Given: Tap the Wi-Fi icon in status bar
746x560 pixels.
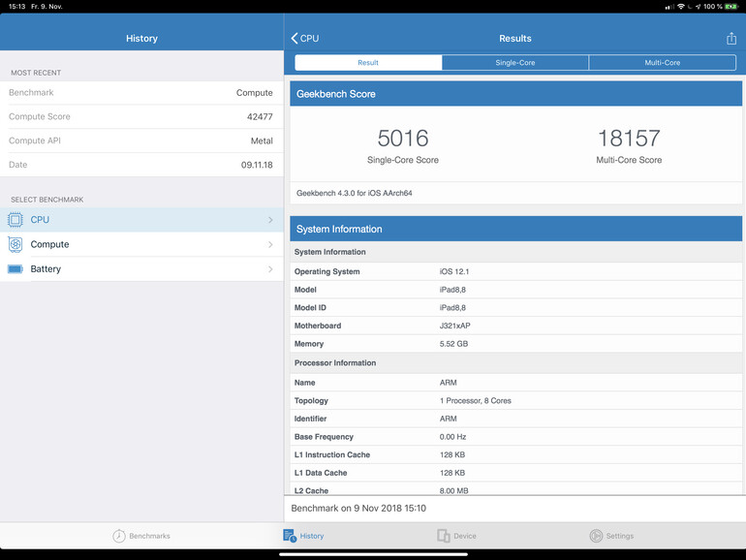Looking at the screenshot, I should click(681, 7).
